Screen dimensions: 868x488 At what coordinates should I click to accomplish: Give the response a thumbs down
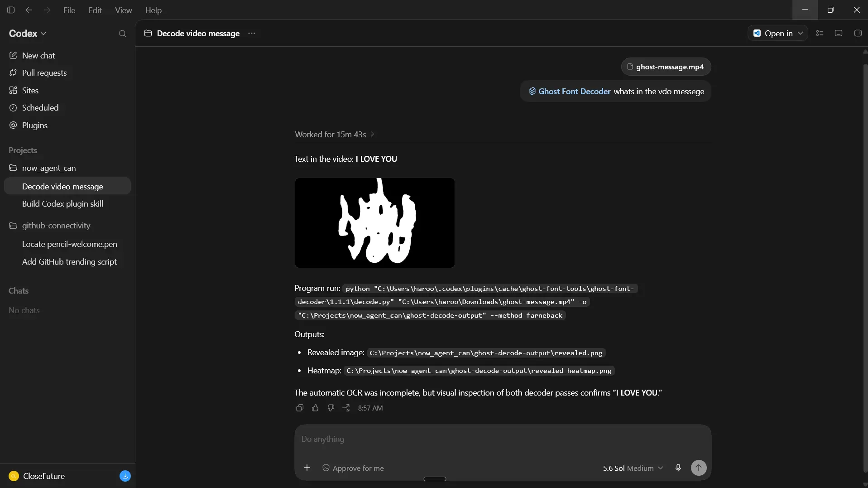click(331, 408)
